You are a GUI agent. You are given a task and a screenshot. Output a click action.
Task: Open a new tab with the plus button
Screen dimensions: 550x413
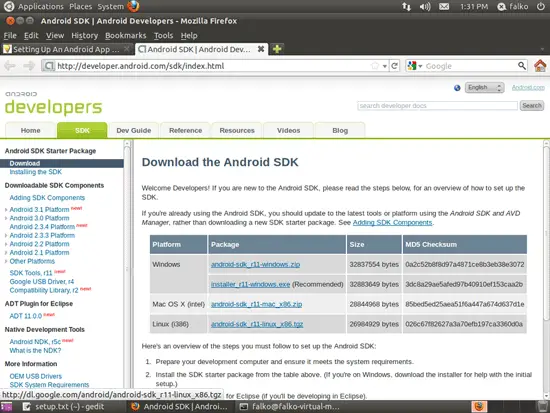click(277, 49)
